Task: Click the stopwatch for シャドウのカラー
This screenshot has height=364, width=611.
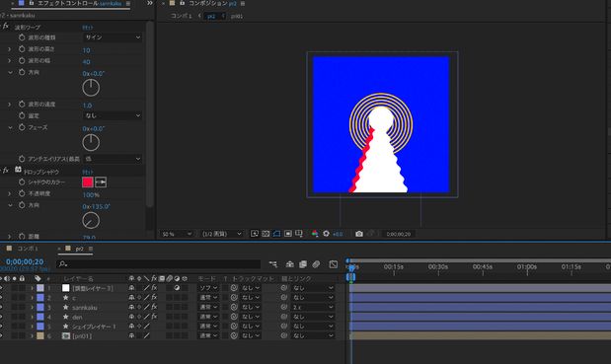Action: pos(22,182)
